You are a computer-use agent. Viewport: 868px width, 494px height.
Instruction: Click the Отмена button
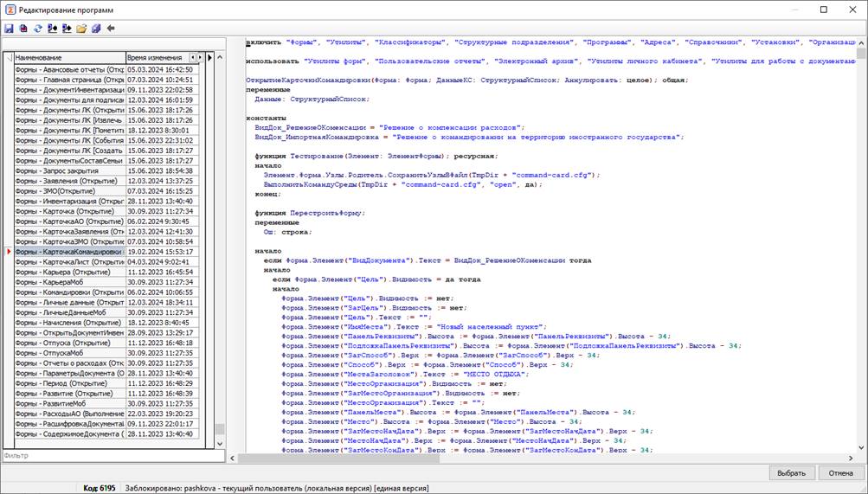point(840,473)
